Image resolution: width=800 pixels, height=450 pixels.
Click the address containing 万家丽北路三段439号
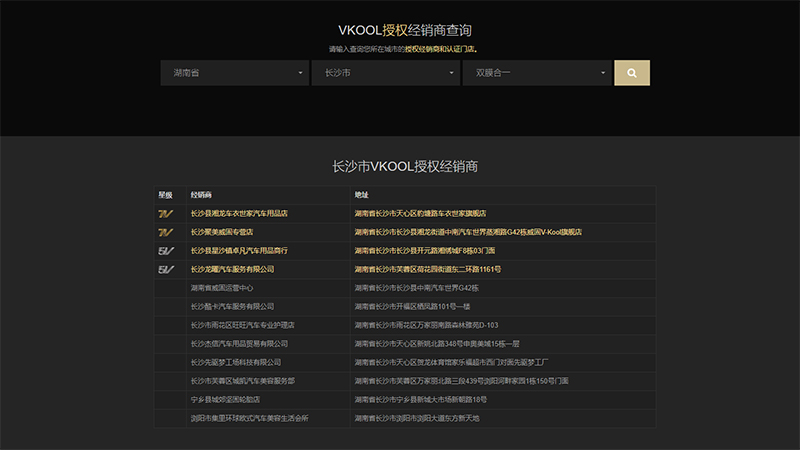click(462, 381)
